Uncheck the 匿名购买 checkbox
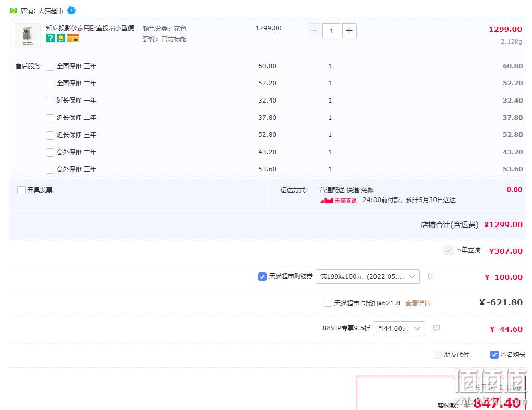 (x=494, y=355)
